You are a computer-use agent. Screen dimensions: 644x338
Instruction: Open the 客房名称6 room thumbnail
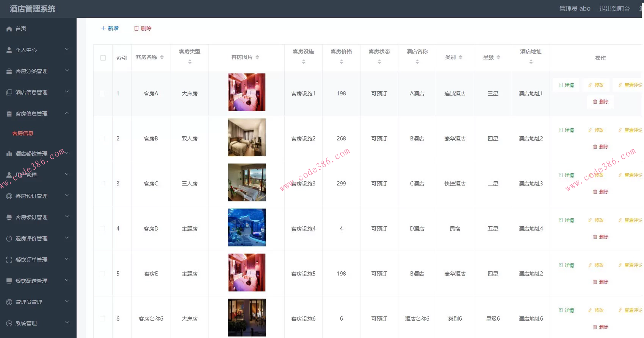247,318
